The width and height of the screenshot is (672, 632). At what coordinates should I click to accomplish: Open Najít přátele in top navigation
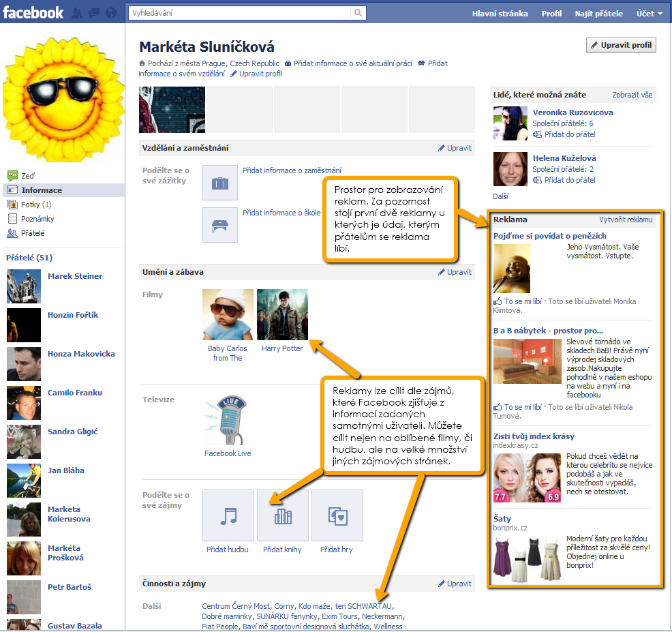point(598,13)
